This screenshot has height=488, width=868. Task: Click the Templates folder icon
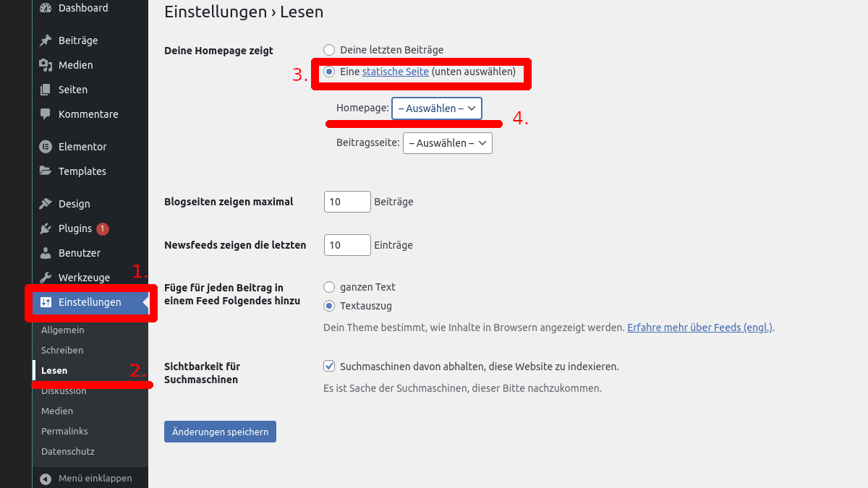pos(46,171)
